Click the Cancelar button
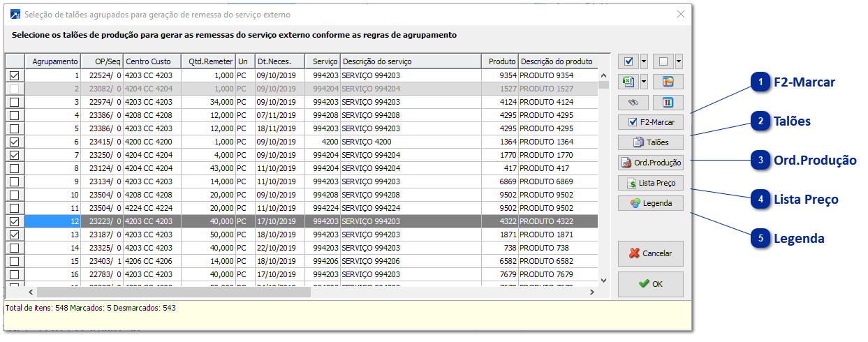This screenshot has height=342, width=868. [650, 253]
